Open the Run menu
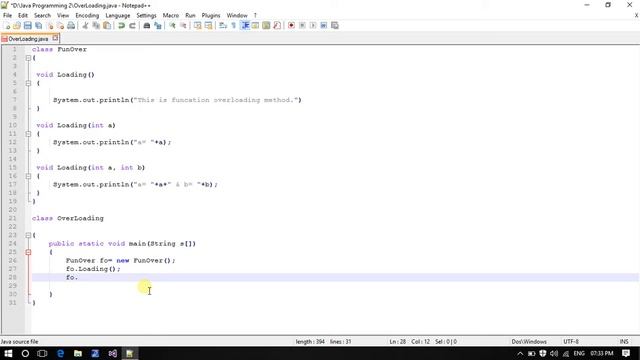The height and width of the screenshot is (360, 640). point(190,15)
